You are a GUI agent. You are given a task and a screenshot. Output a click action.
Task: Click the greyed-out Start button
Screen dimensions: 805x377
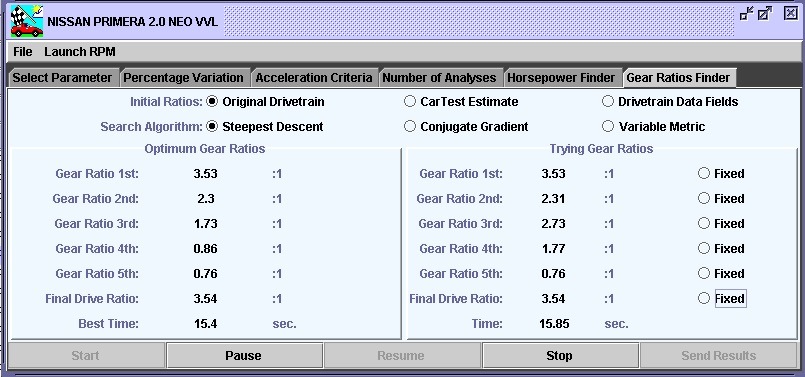pos(86,355)
